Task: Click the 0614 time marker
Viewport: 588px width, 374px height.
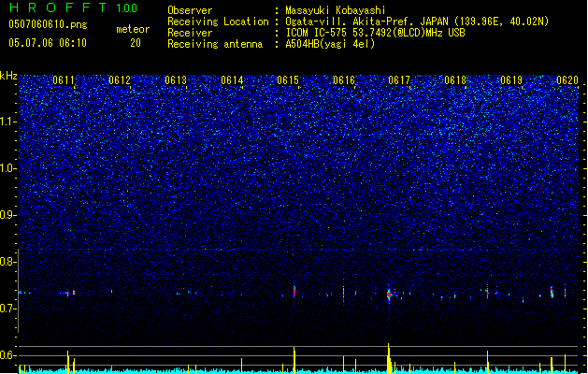Action: pos(232,80)
